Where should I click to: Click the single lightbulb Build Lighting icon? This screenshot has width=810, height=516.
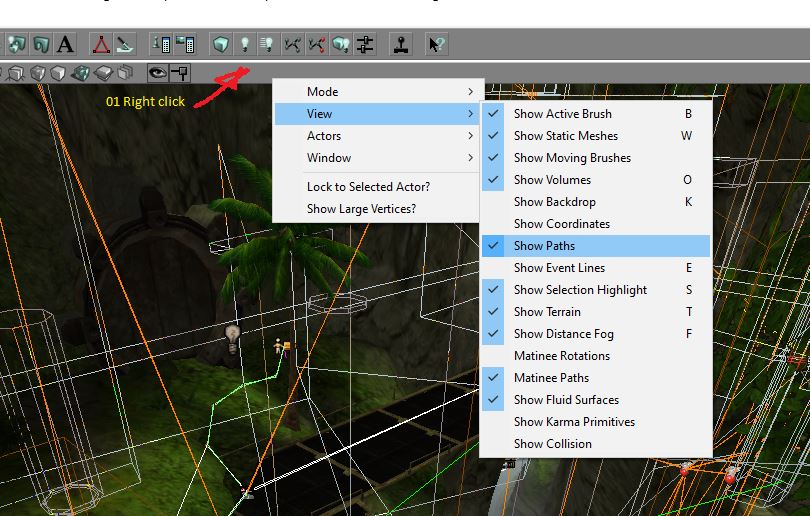click(x=244, y=44)
